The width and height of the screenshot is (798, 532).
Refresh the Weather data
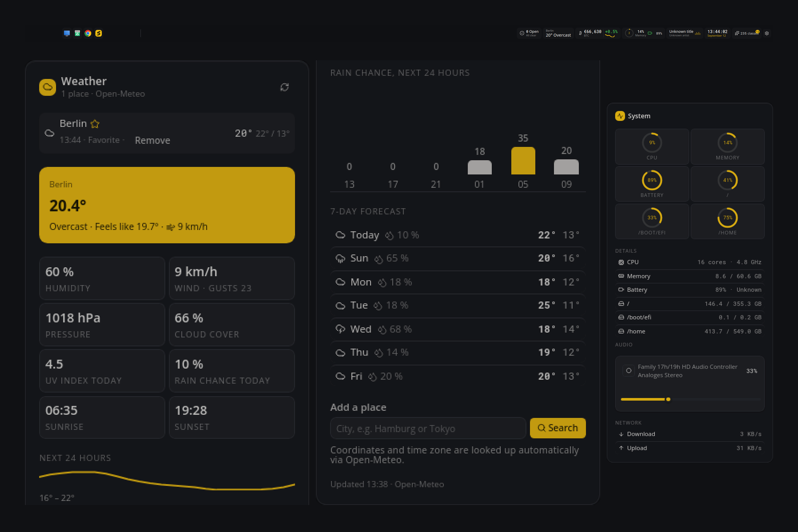(x=284, y=87)
